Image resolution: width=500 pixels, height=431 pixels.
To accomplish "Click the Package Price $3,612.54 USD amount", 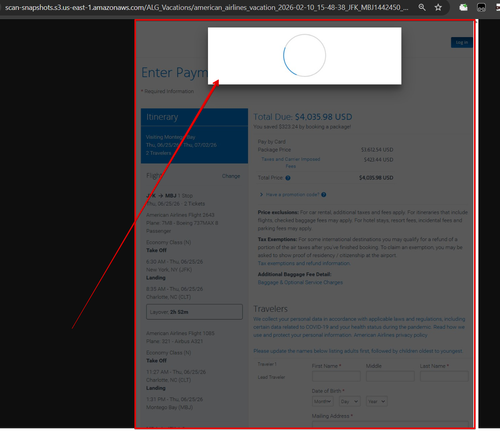I will point(377,150).
